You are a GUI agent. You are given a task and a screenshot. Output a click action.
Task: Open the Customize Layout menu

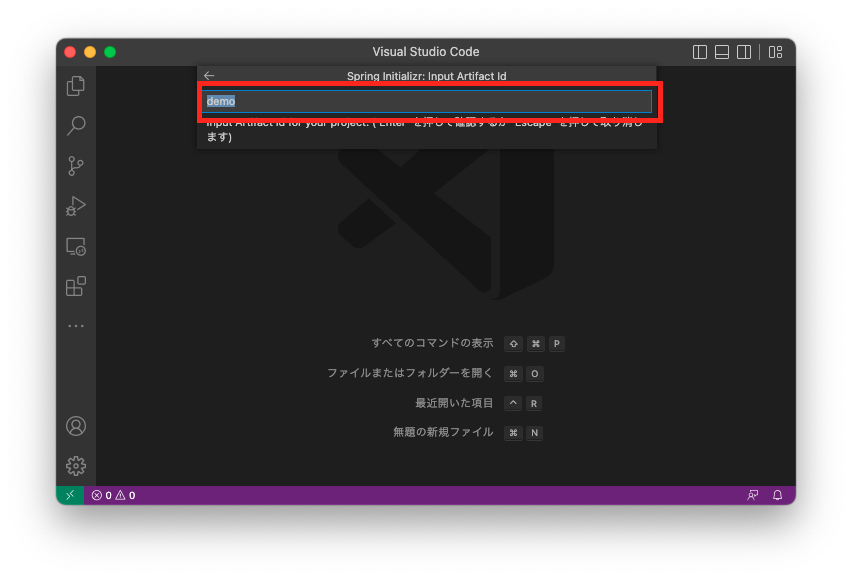click(776, 52)
